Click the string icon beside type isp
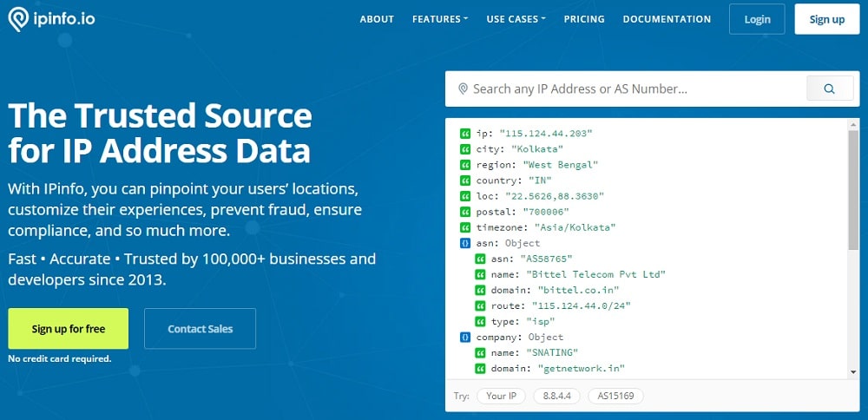 480,321
